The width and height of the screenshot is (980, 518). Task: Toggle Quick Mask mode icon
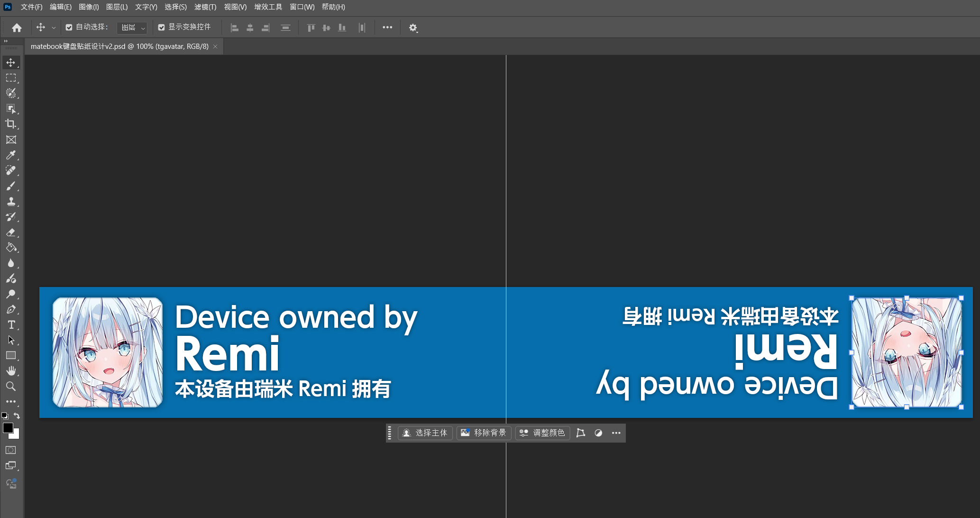pos(11,450)
